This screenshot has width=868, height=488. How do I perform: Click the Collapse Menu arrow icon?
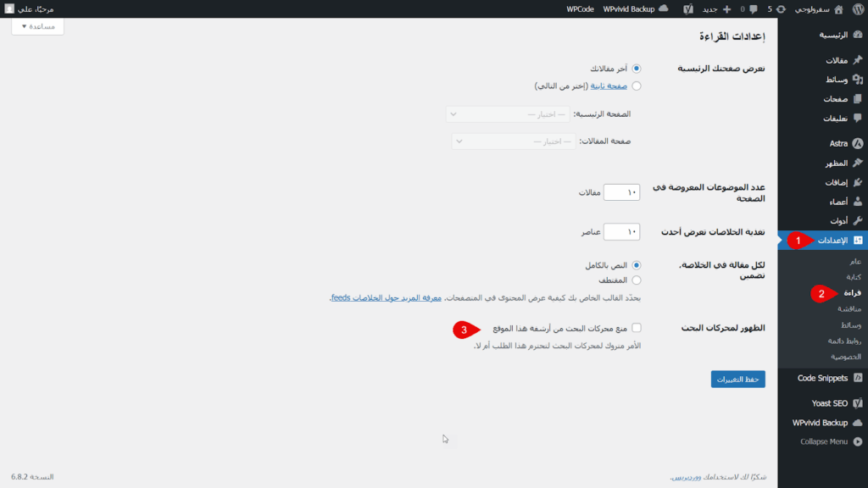pos(858,441)
